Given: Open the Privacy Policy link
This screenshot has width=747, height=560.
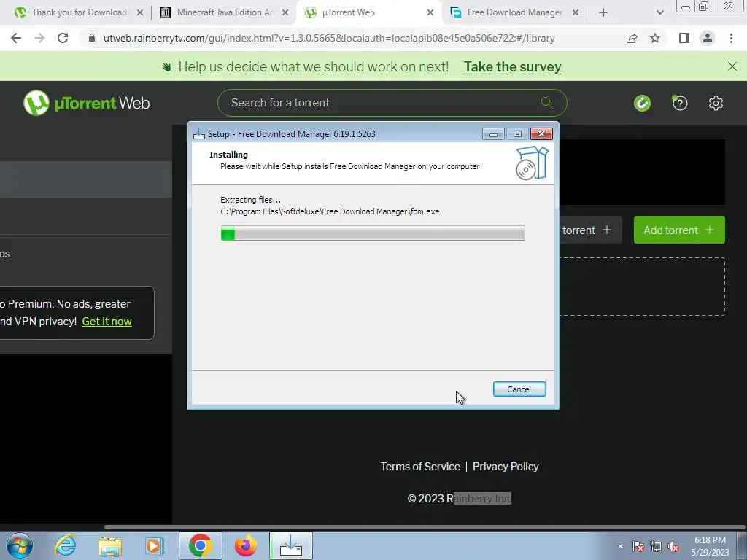Looking at the screenshot, I should coord(506,467).
